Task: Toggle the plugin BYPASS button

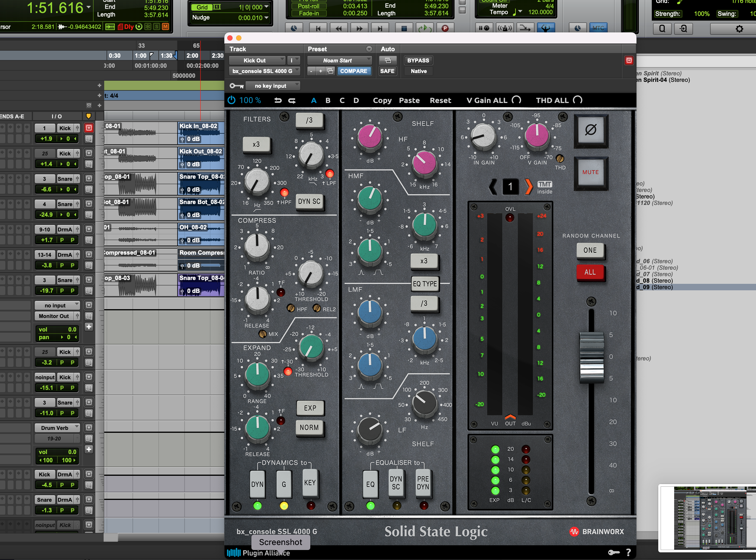Action: [418, 60]
